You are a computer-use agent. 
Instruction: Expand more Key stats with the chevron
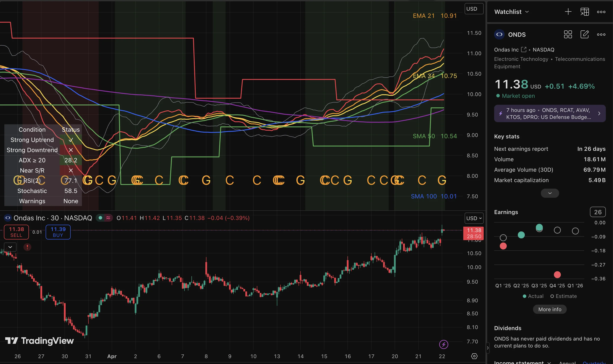(550, 193)
